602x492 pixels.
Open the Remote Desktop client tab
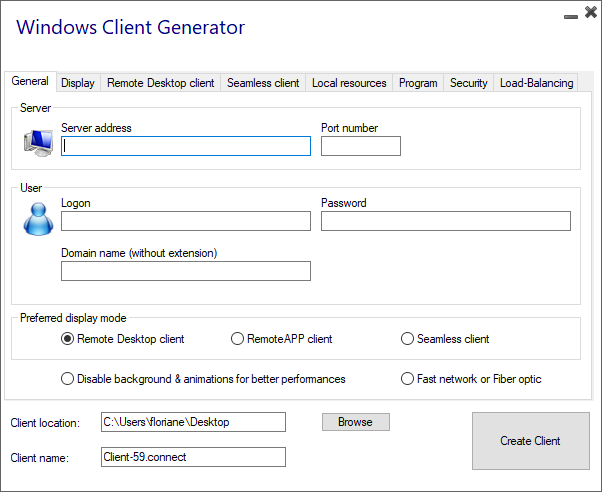point(160,83)
